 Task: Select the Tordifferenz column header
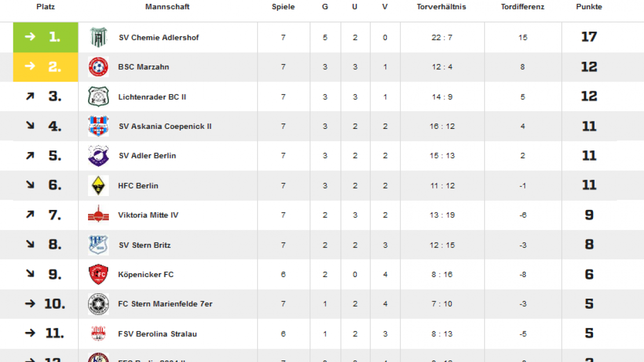[x=523, y=7]
